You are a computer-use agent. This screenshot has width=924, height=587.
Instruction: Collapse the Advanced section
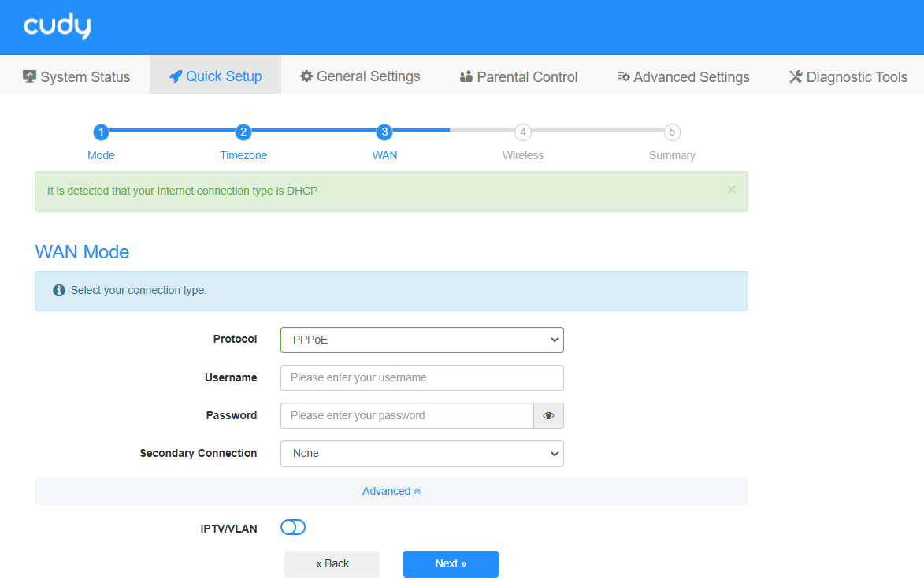pyautogui.click(x=391, y=492)
